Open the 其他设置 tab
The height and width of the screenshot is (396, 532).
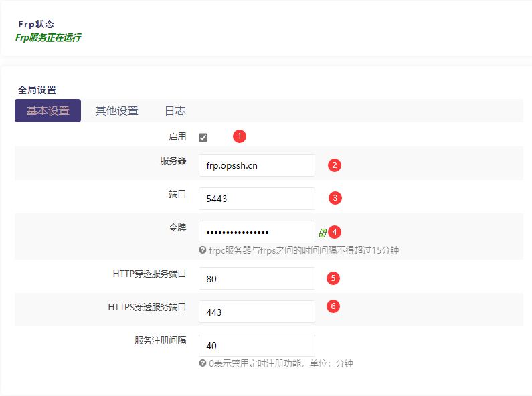coord(116,110)
